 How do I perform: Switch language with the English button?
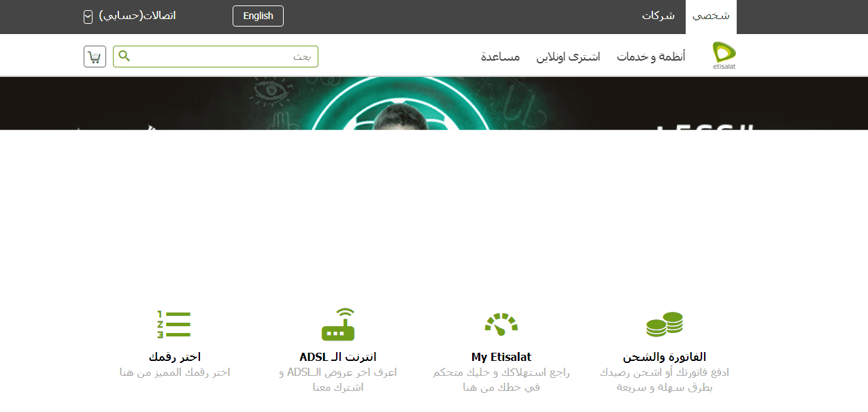tap(258, 16)
